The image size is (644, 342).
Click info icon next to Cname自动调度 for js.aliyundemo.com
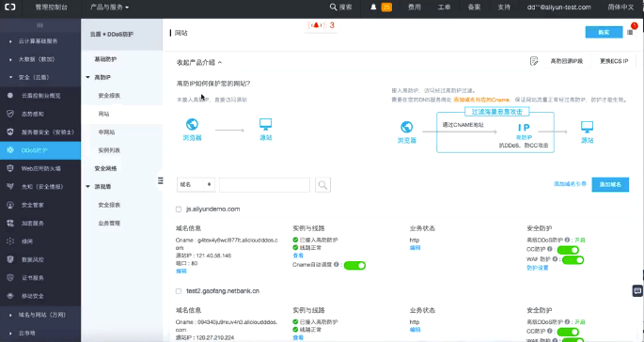coord(337,264)
